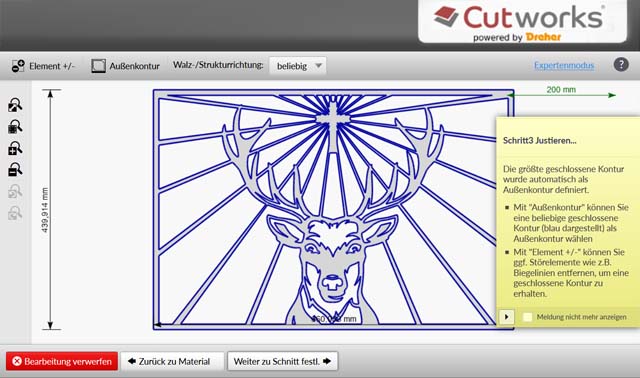Click the 439,914 mm height dimension
Image resolution: width=640 pixels, height=378 pixels.
pos(44,210)
